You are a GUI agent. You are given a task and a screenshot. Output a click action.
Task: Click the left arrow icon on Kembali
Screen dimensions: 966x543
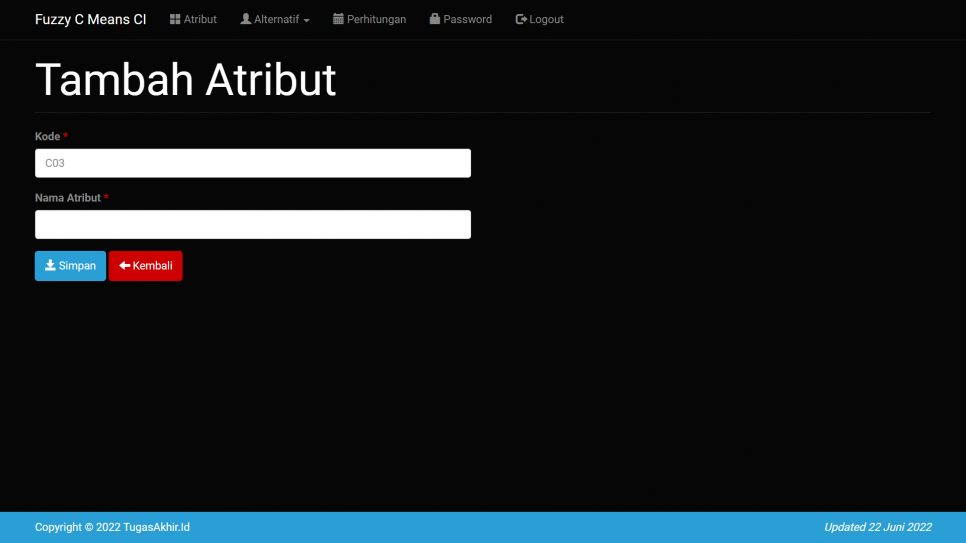(x=124, y=266)
